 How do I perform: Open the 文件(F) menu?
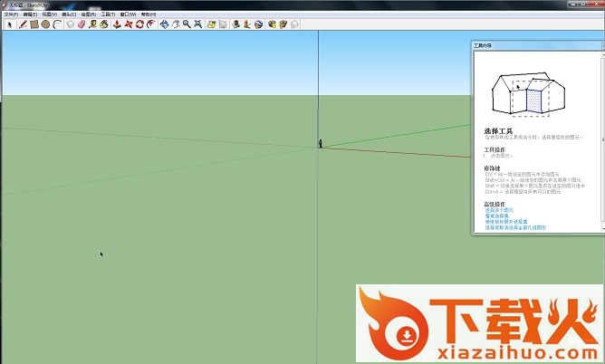tap(11, 14)
